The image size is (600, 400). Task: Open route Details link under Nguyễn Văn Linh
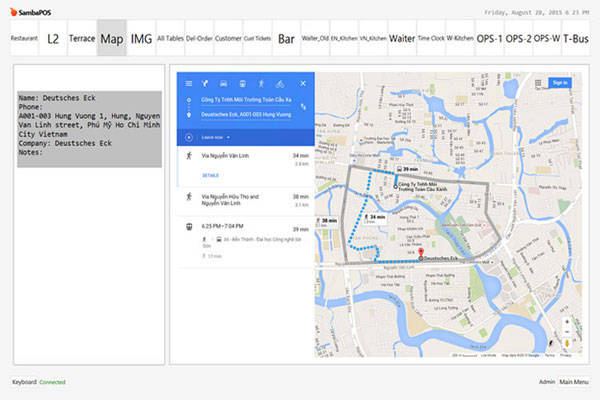click(211, 175)
